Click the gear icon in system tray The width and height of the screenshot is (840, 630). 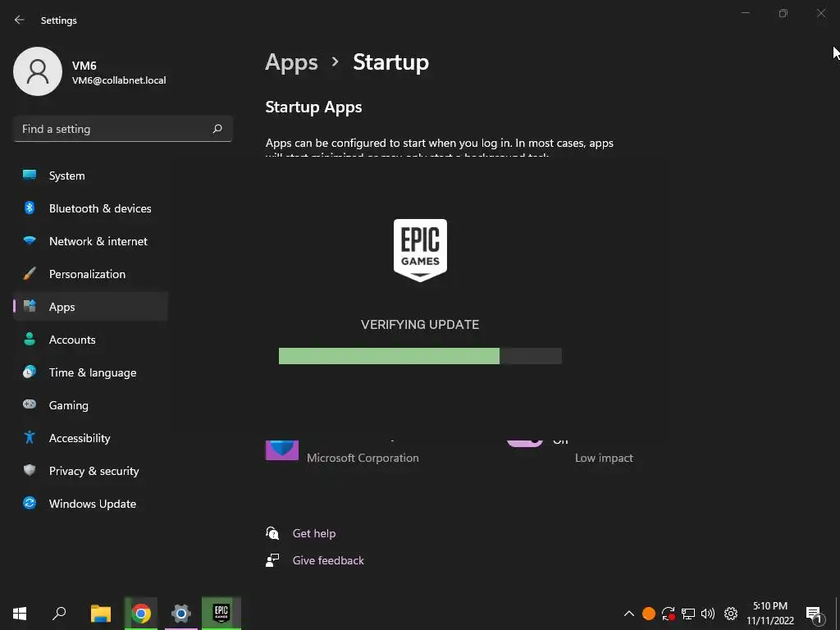(731, 614)
